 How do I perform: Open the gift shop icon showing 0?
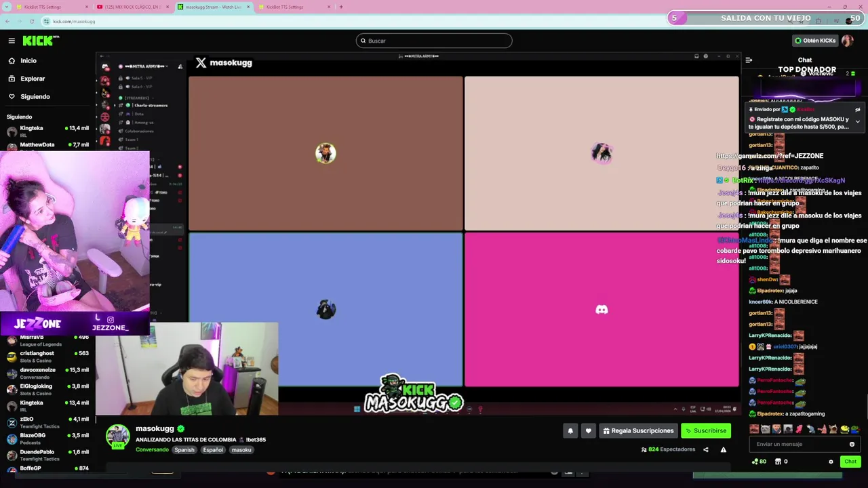coord(781,462)
